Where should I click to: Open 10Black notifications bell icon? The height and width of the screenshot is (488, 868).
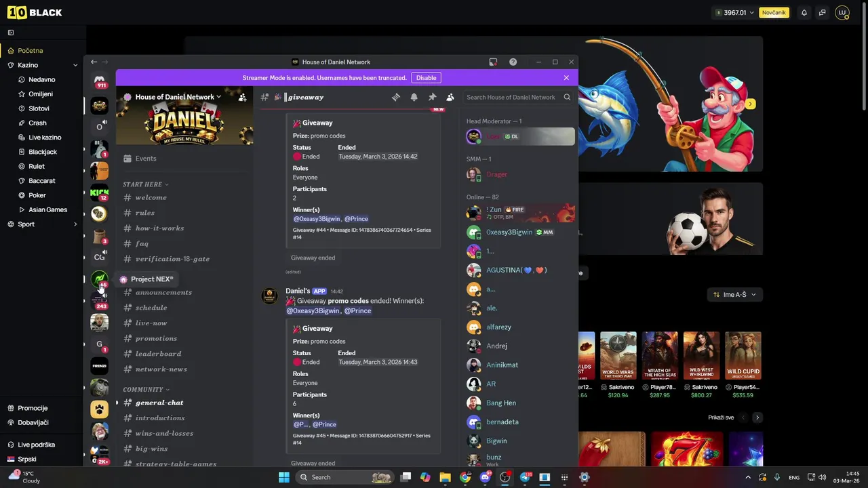[x=804, y=12]
